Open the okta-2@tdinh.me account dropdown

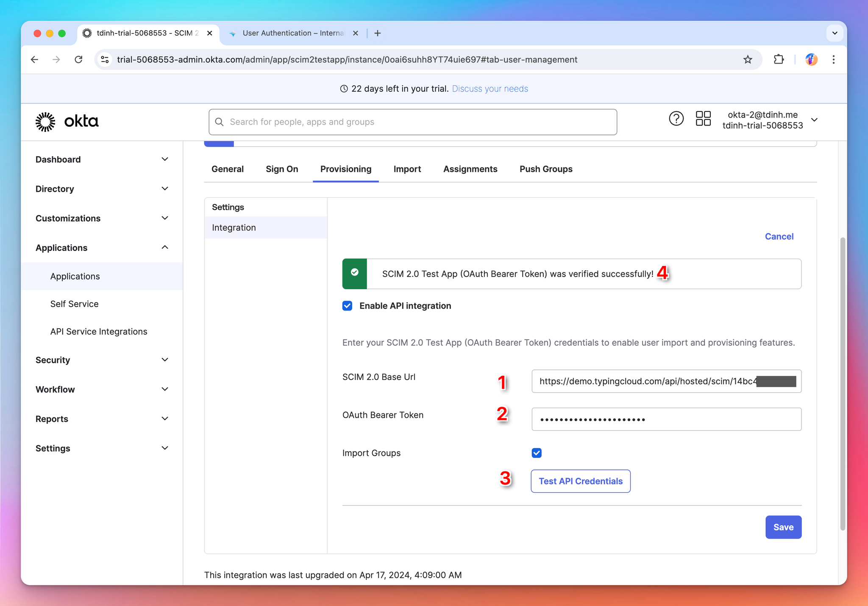pos(770,120)
